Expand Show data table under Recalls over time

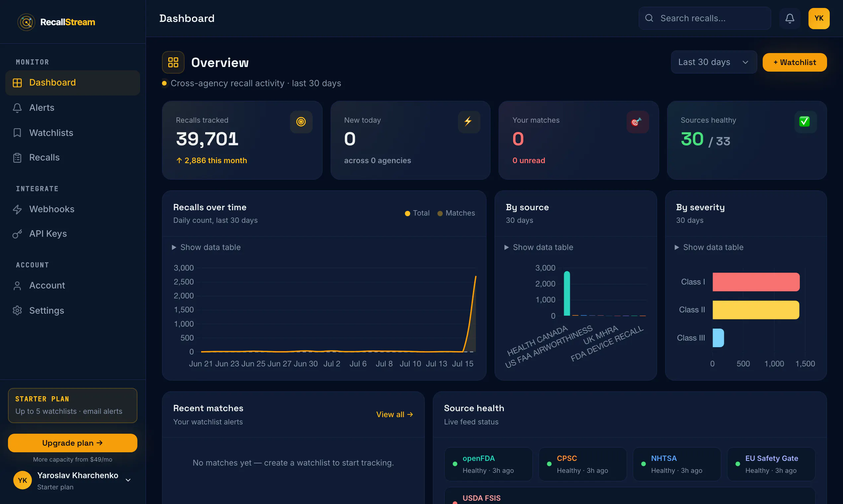206,247
